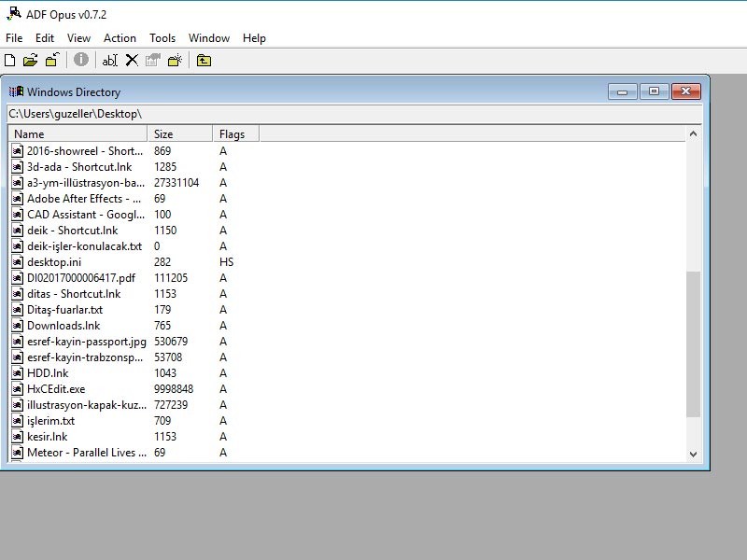747x560 pixels.
Task: Click the size value 765
Action: pos(162,326)
